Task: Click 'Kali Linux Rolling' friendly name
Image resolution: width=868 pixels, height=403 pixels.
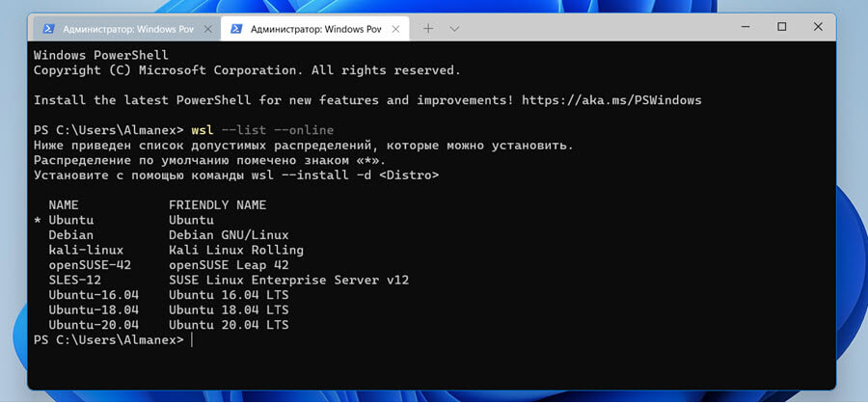Action: click(236, 251)
